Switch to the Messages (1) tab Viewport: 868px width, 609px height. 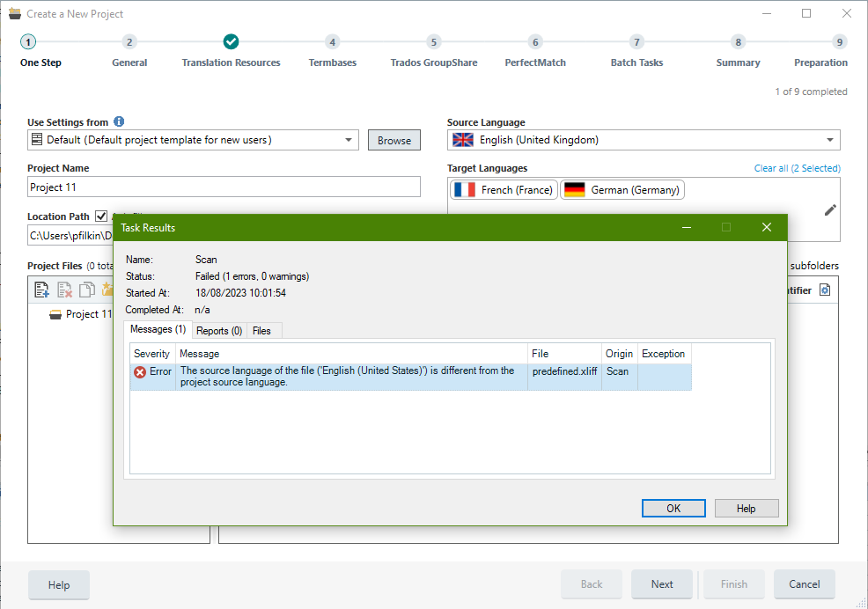pos(158,329)
